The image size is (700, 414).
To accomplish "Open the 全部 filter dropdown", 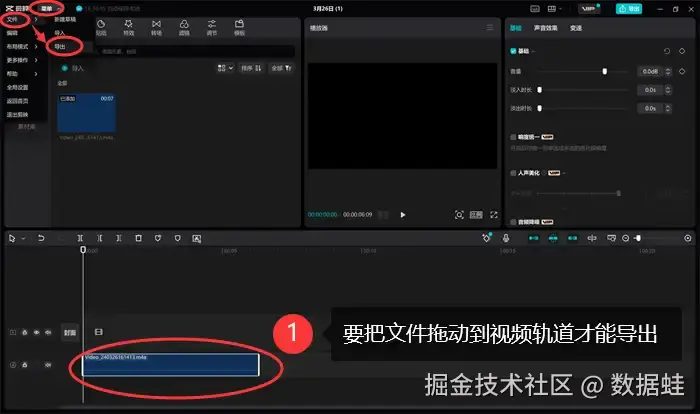I will click(x=282, y=68).
